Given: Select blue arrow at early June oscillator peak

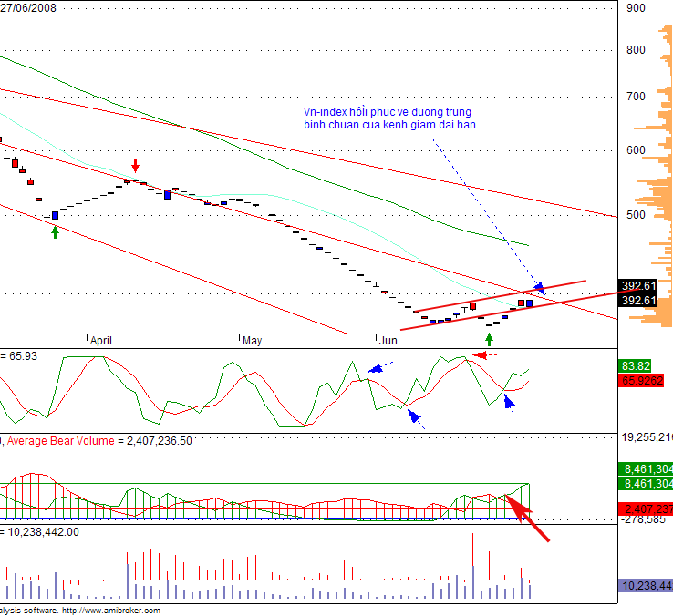Looking at the screenshot, I should tap(378, 367).
